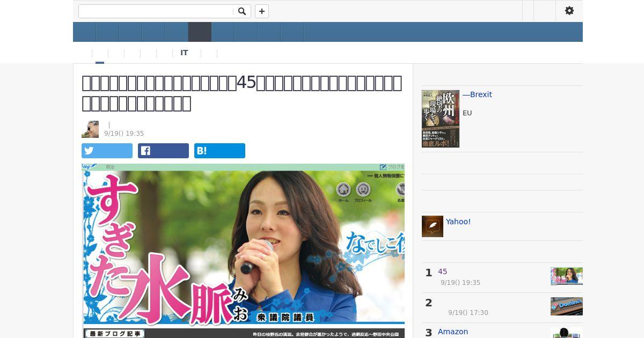Click the blog edit pencil icon
Screen dimensions: 644x338
pos(383,167)
